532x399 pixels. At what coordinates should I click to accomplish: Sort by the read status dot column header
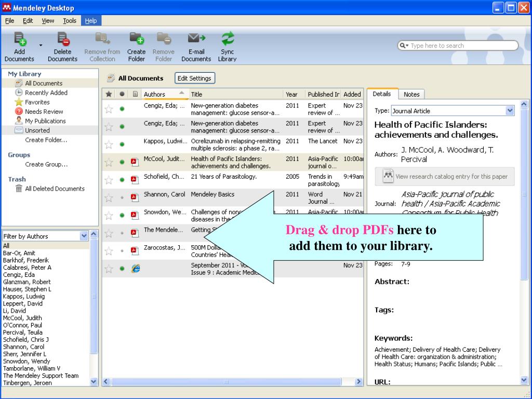coord(122,94)
